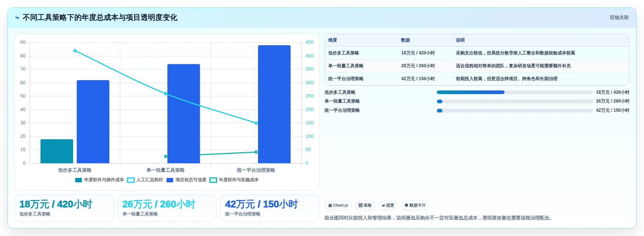644x236 pixels.
Task: Click the blue bar above 单一轻量工具策略
Action: [184, 114]
